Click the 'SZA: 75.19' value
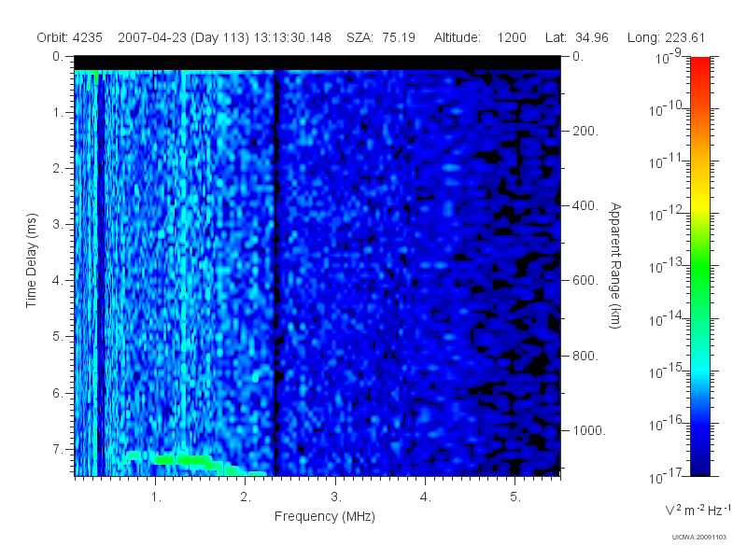Screen dimensions: 747x560 point(381,37)
